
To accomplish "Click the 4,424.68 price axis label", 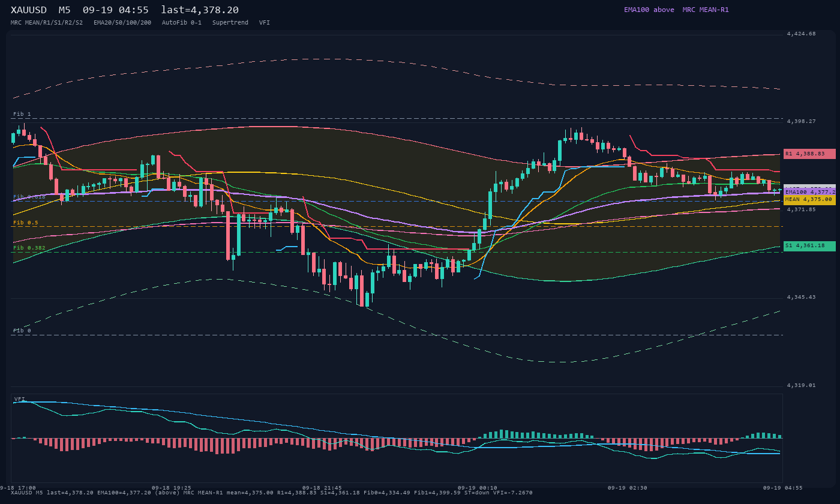I will coord(801,34).
